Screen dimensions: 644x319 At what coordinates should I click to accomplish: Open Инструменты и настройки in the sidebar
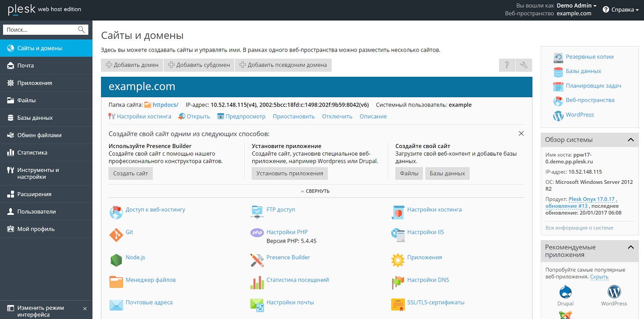46,174
